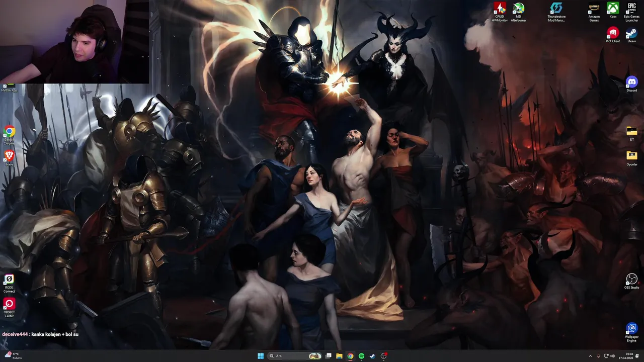Viewport: 644px width, 362px height.
Task: Open Steam desktop shortcut
Action: point(631,35)
